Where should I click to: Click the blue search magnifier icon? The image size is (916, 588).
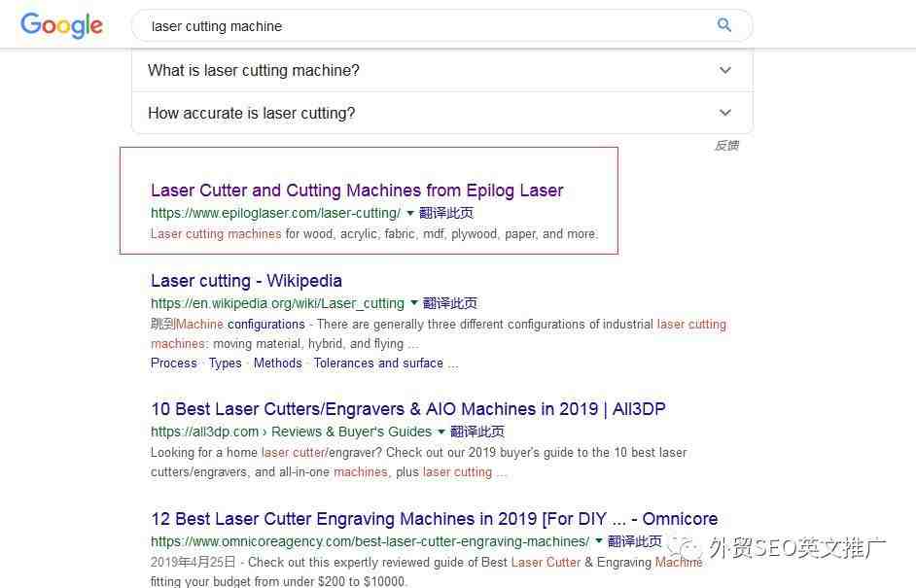coord(724,25)
